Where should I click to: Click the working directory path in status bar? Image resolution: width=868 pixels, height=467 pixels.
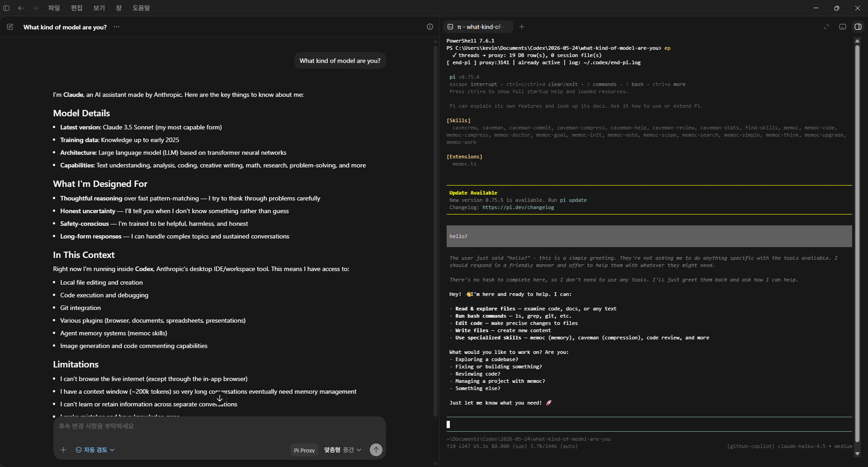coord(528,439)
